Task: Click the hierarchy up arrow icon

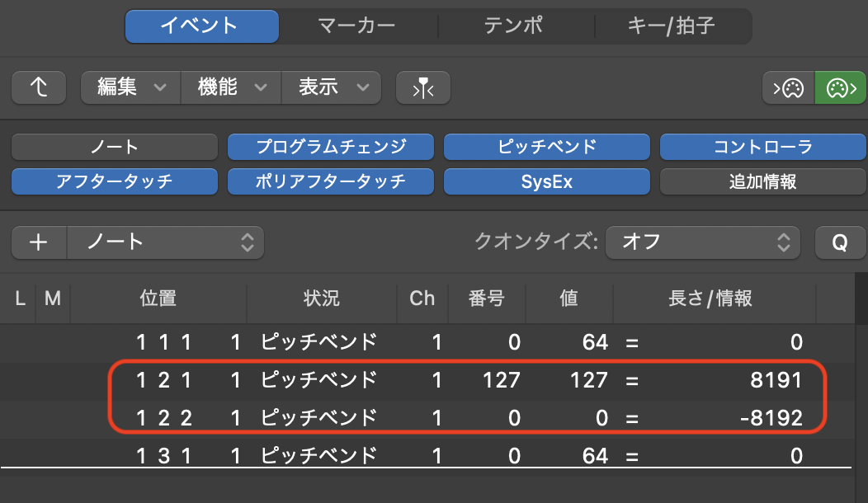Action: click(39, 87)
